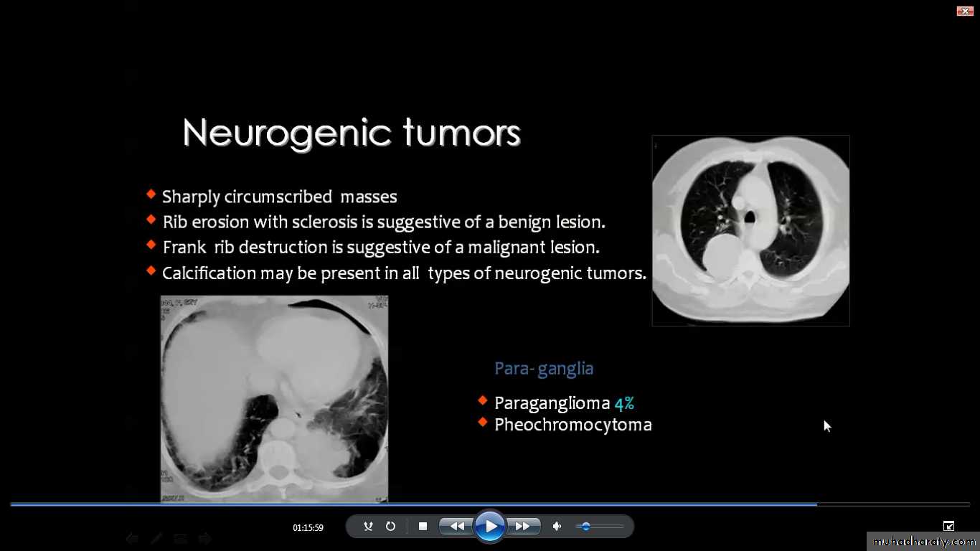
Task: Exit full-screen mode using the corner icon
Action: pos(948,526)
